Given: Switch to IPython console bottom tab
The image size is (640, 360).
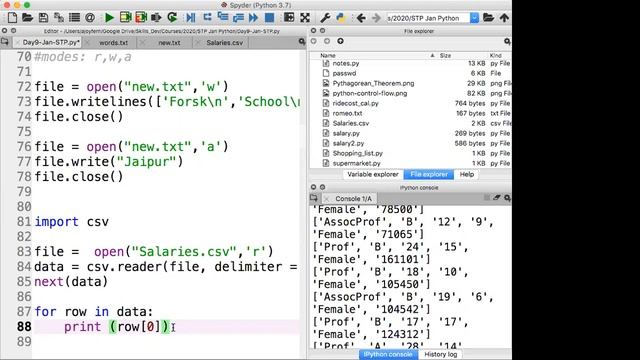Looking at the screenshot, I should coord(387,354).
